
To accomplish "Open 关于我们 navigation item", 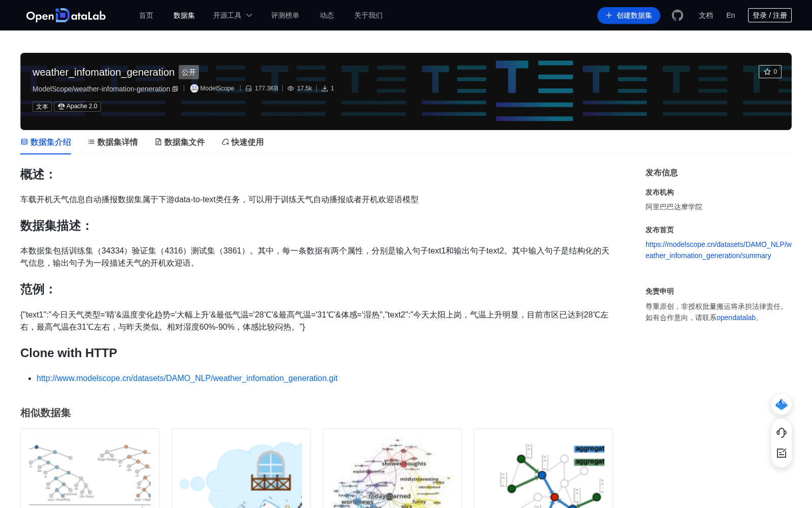I will pos(368,15).
